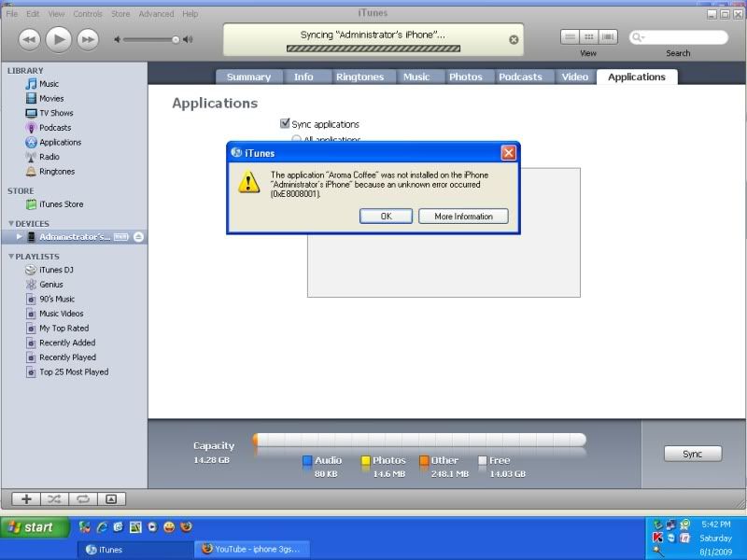Create a new playlist with plus button
Image resolution: width=747 pixels, height=560 pixels.
26,498
